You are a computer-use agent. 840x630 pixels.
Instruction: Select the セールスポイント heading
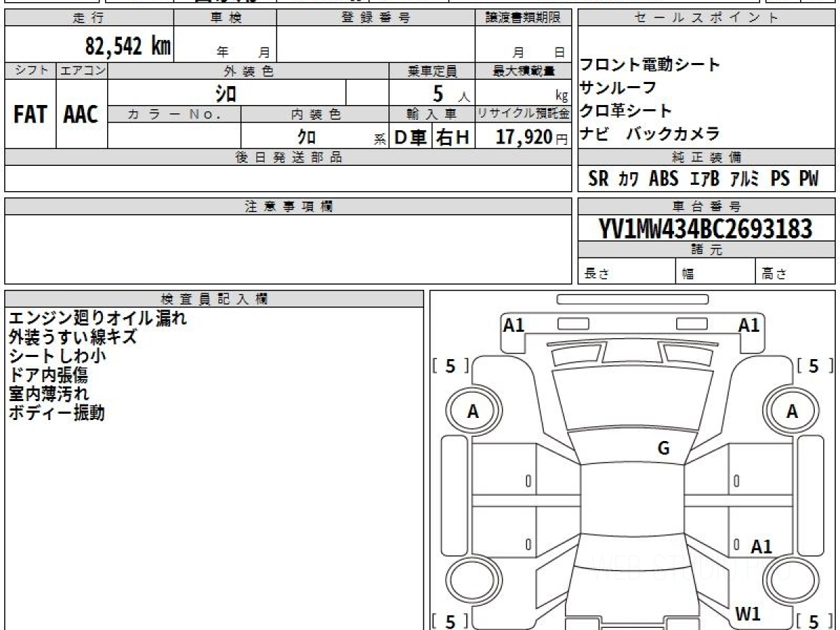coord(706,18)
